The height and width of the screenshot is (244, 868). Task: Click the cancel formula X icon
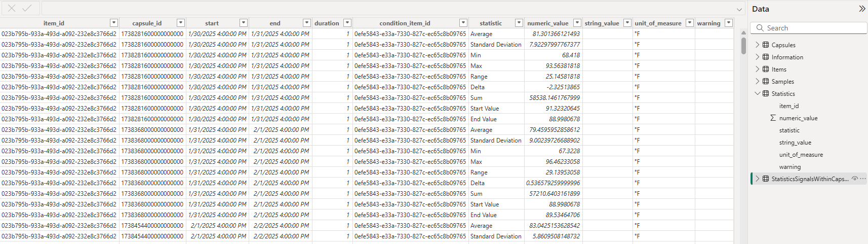(12, 9)
